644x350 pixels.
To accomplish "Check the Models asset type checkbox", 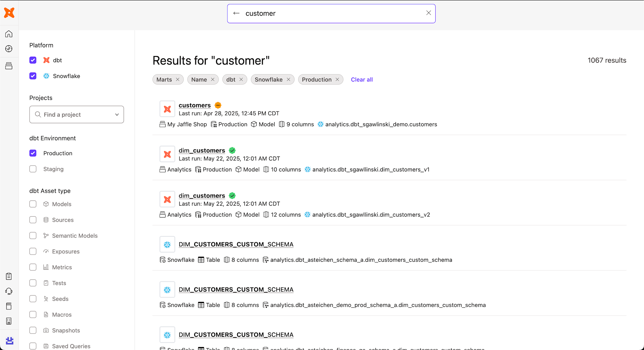I will (33, 204).
